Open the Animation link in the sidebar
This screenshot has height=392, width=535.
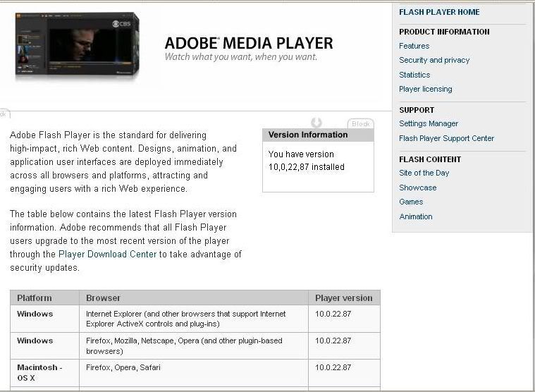[x=415, y=216]
